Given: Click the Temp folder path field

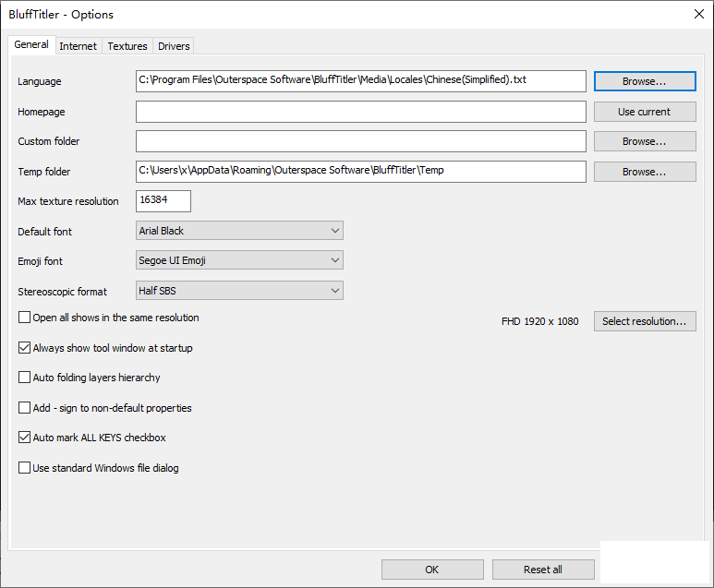Looking at the screenshot, I should [x=360, y=172].
